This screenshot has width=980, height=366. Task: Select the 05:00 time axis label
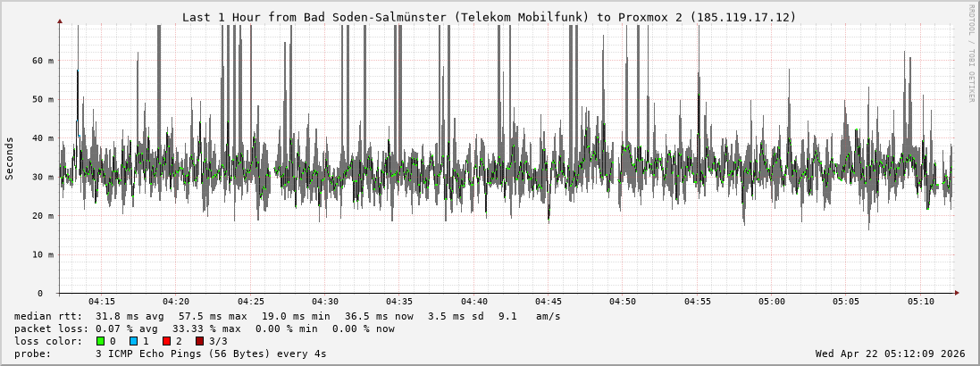[x=771, y=302]
